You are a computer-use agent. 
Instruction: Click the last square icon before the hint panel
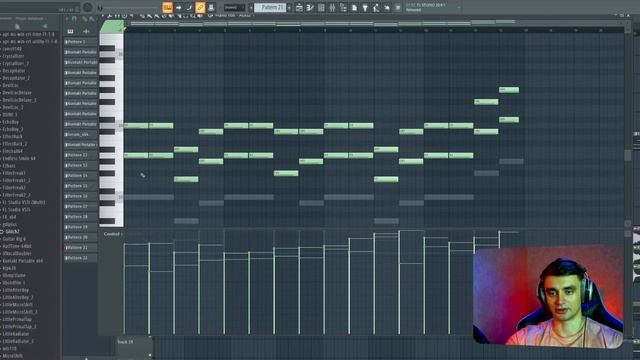click(398, 7)
